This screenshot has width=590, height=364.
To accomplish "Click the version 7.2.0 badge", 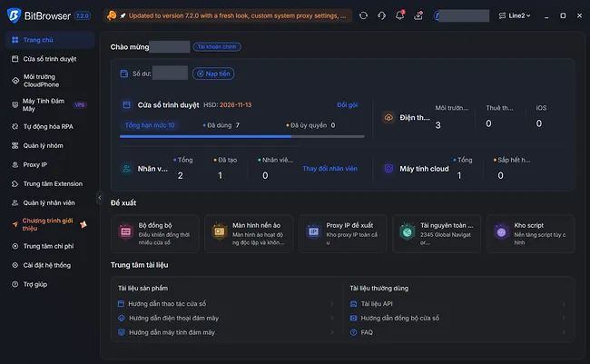I will (x=83, y=15).
